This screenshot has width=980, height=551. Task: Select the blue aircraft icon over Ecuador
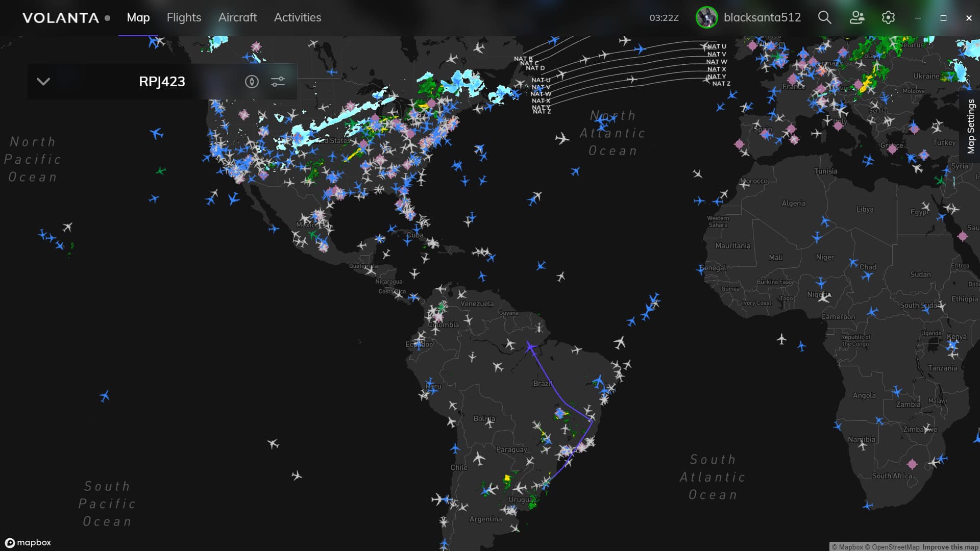pos(418,344)
